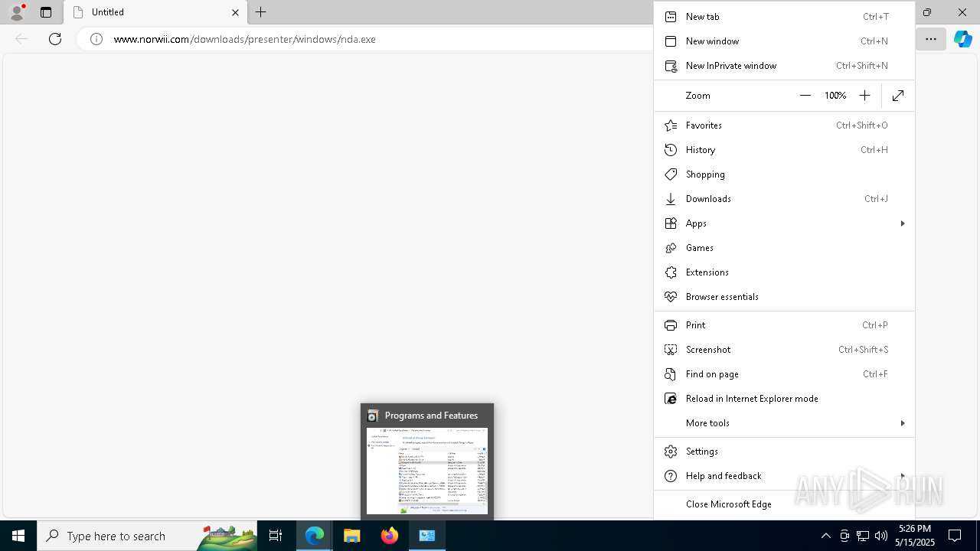Open Favorites from the menu
Viewport: 980px width, 551px height.
pos(784,126)
